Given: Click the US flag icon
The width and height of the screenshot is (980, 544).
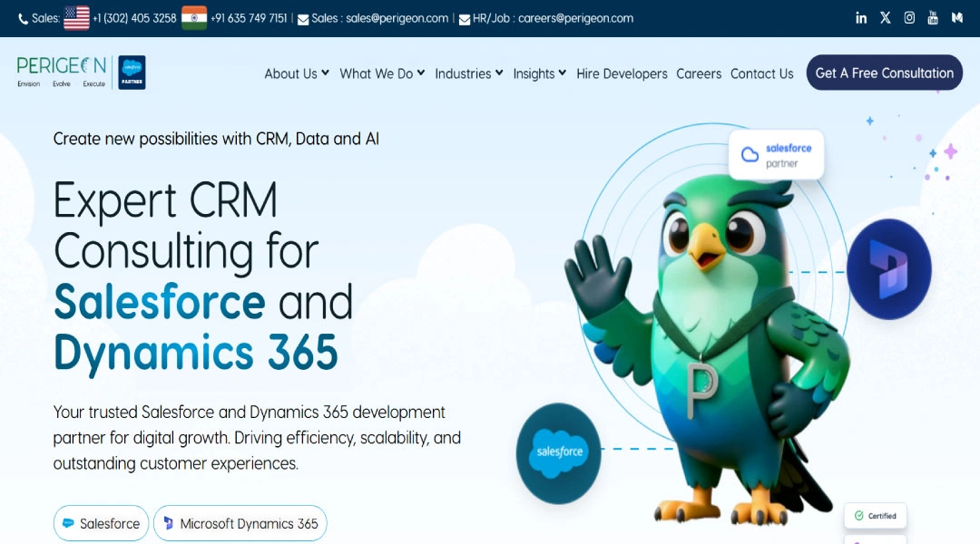Looking at the screenshot, I should click(76, 18).
